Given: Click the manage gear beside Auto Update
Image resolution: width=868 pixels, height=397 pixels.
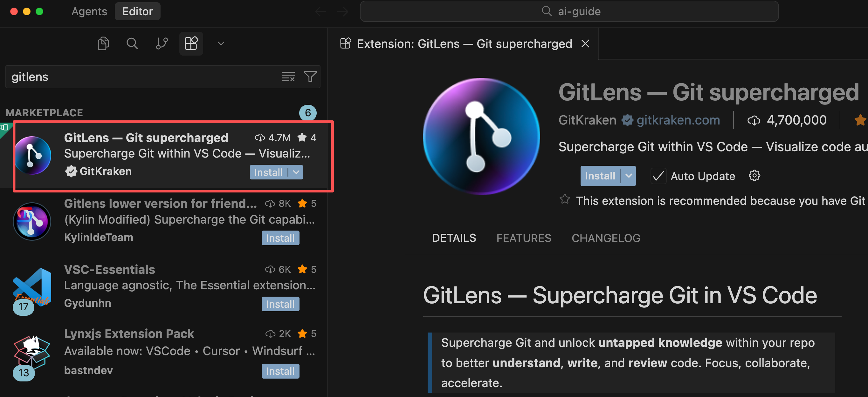Looking at the screenshot, I should pos(754,176).
